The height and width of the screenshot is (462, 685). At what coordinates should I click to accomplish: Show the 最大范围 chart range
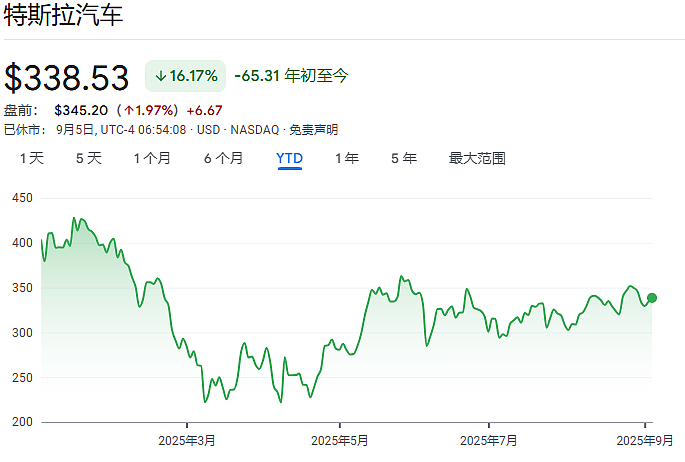point(477,158)
